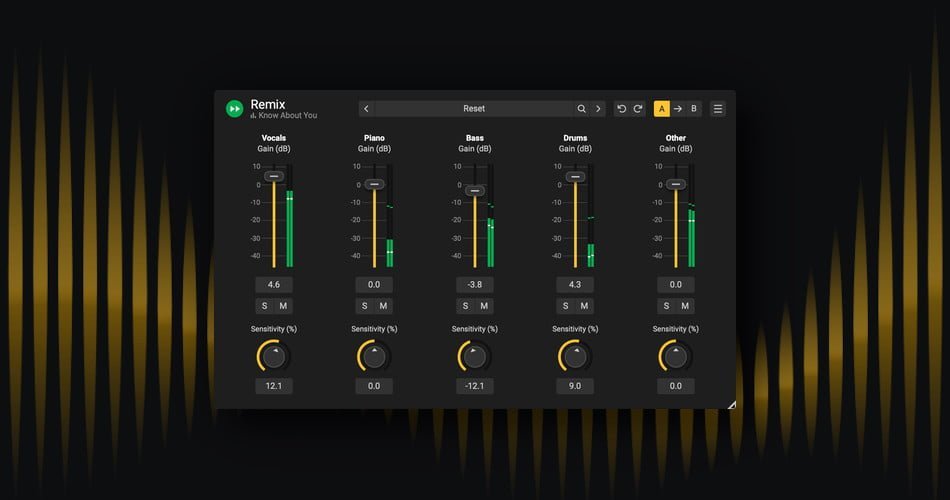This screenshot has height=500, width=950.
Task: Solo the Bass stem
Action: pyautogui.click(x=465, y=306)
